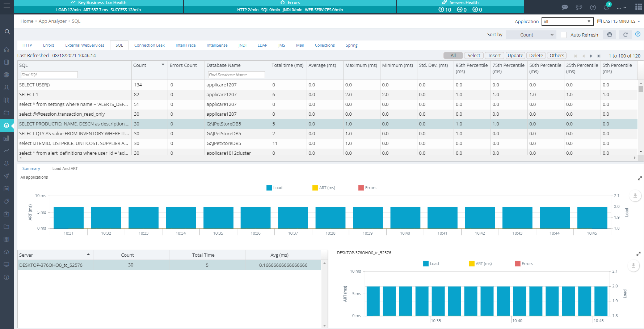Print the SQL report
The width and height of the screenshot is (644, 329).
click(610, 35)
